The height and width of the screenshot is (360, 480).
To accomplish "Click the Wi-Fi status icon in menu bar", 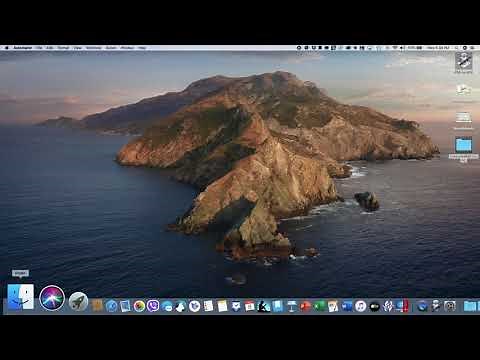I will click(395, 48).
